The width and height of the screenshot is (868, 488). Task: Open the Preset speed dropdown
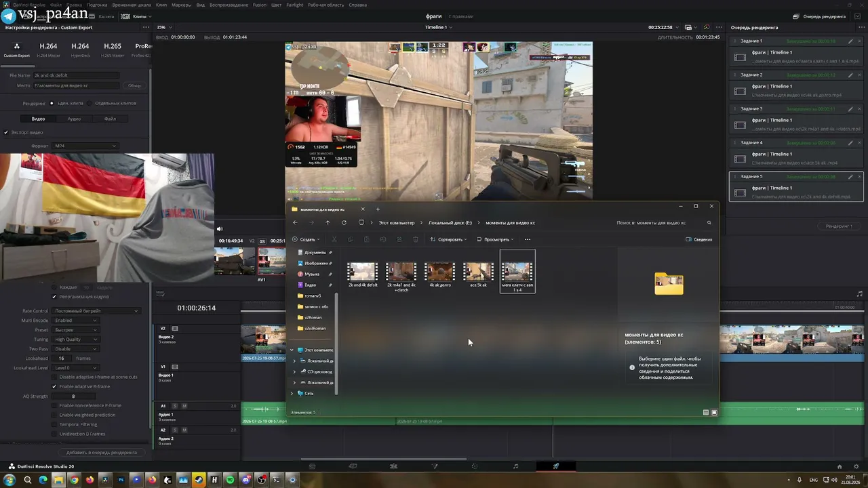[x=75, y=330]
